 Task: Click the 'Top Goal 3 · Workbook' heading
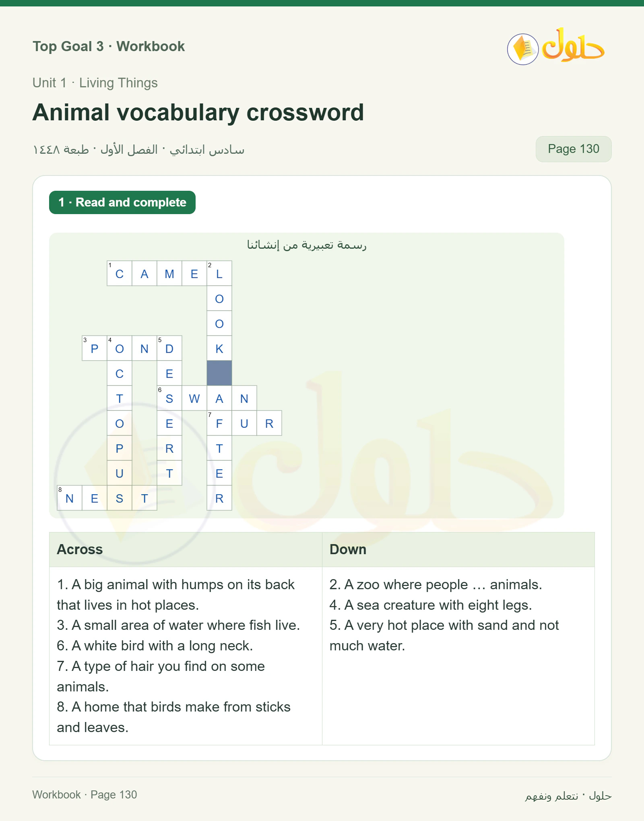pos(109,46)
